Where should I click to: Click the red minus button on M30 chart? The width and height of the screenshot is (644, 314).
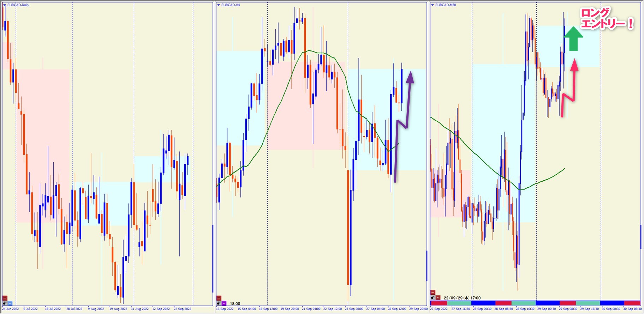pos(433,292)
